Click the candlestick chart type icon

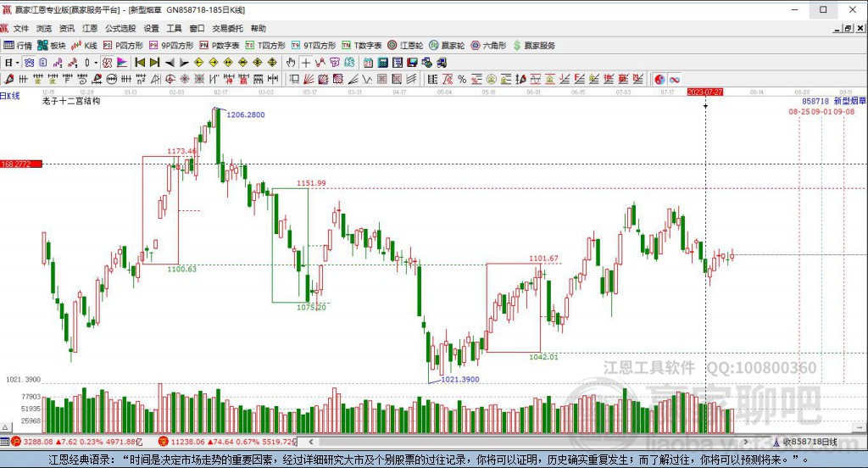click(87, 63)
